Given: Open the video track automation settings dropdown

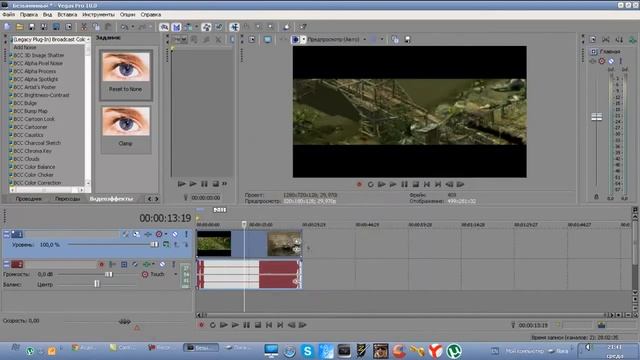Looking at the screenshot, I should tap(166, 234).
